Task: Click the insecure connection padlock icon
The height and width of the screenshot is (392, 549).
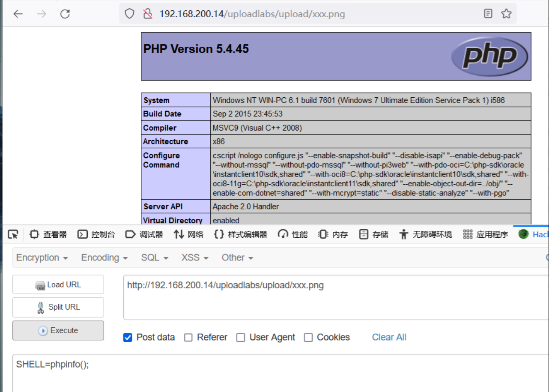Action: (x=148, y=14)
